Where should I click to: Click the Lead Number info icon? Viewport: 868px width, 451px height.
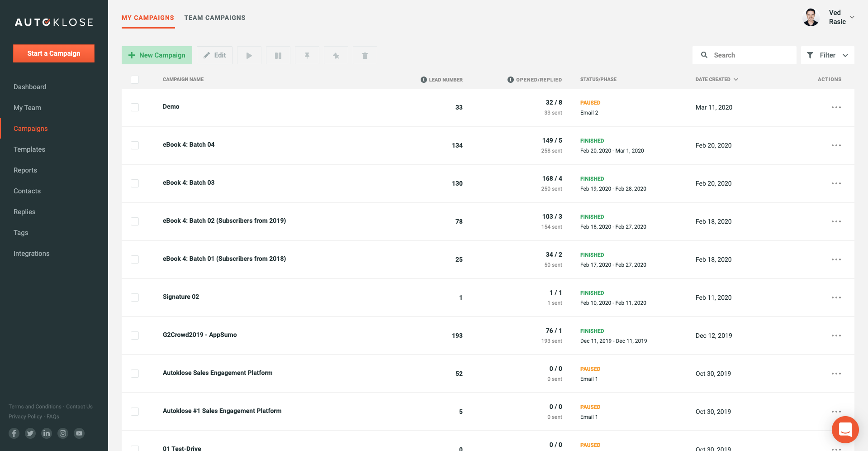424,80
